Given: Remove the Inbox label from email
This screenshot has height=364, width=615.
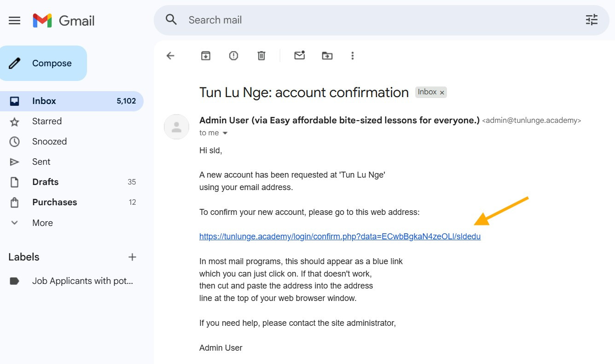Looking at the screenshot, I should click(442, 92).
